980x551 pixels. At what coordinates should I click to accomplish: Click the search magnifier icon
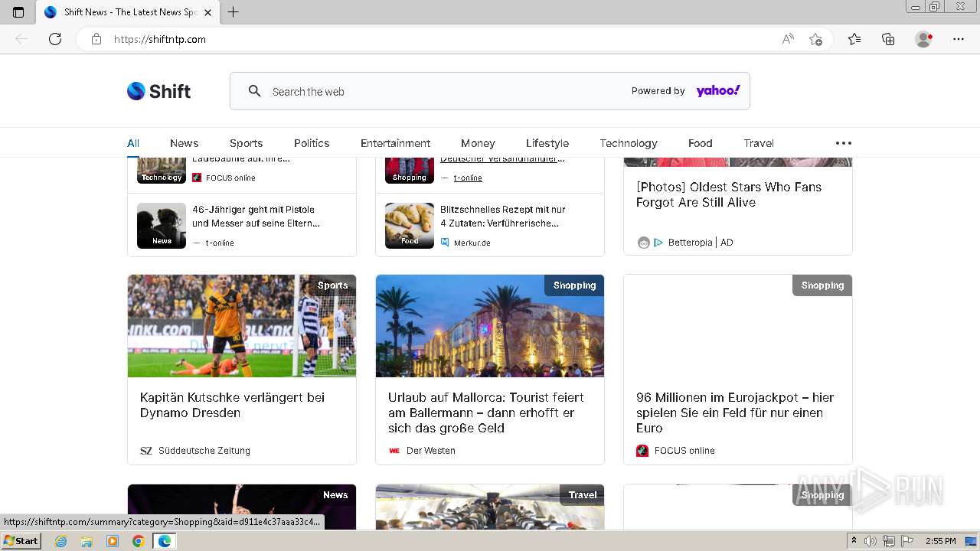click(x=255, y=91)
